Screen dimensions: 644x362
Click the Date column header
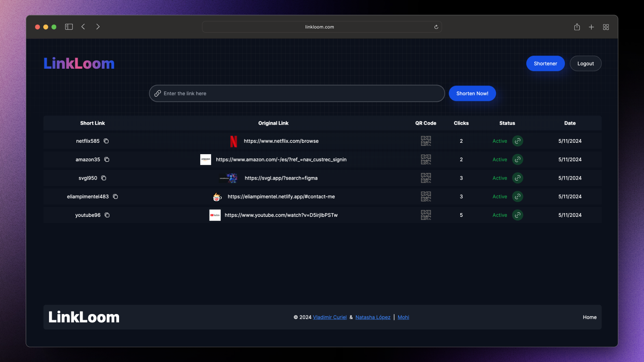pos(570,123)
